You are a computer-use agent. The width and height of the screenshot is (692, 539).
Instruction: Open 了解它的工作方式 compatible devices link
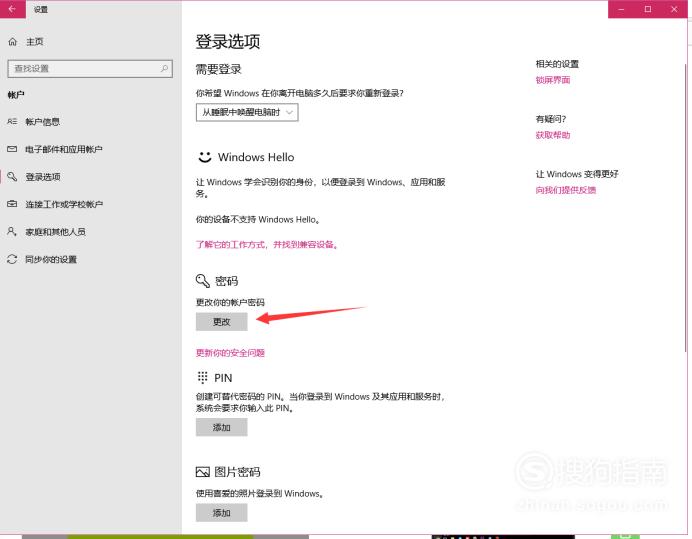(267, 245)
